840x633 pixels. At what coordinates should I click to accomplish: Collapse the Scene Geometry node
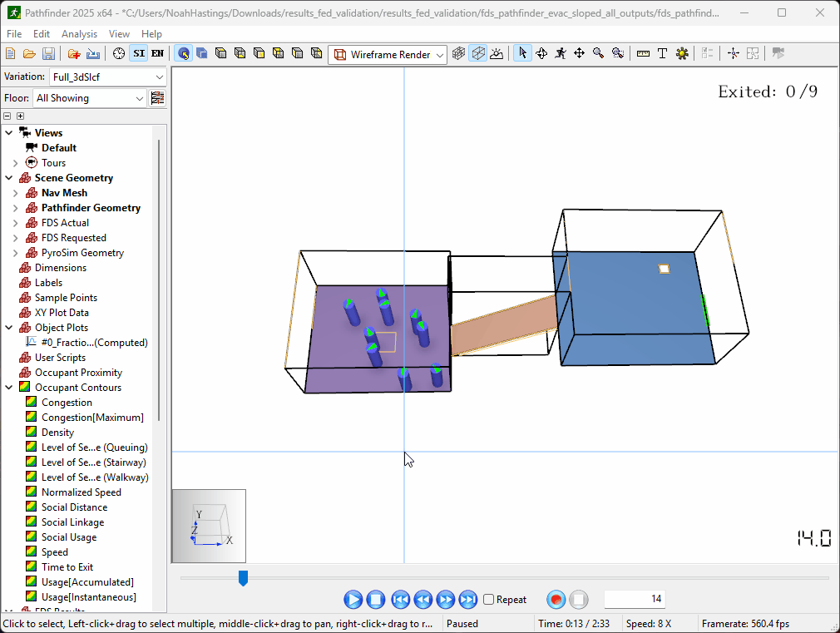(x=9, y=178)
